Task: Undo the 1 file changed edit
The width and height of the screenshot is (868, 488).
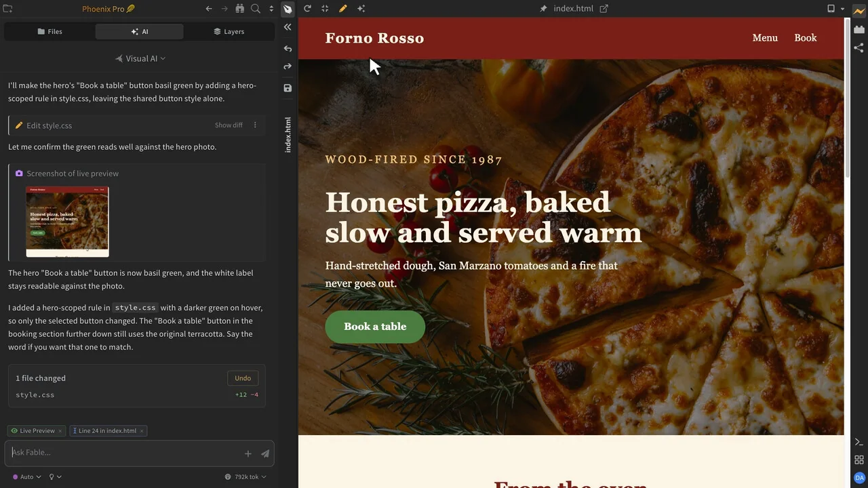Action: coord(243,378)
